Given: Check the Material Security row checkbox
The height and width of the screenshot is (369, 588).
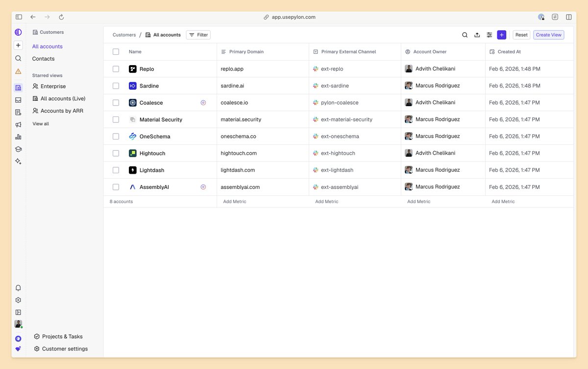Looking at the screenshot, I should coord(116,119).
